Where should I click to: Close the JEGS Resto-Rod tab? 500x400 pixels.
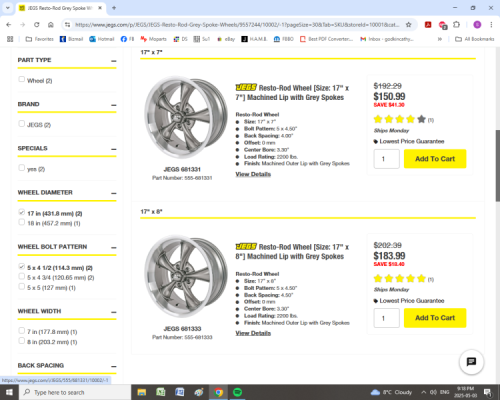tap(100, 8)
